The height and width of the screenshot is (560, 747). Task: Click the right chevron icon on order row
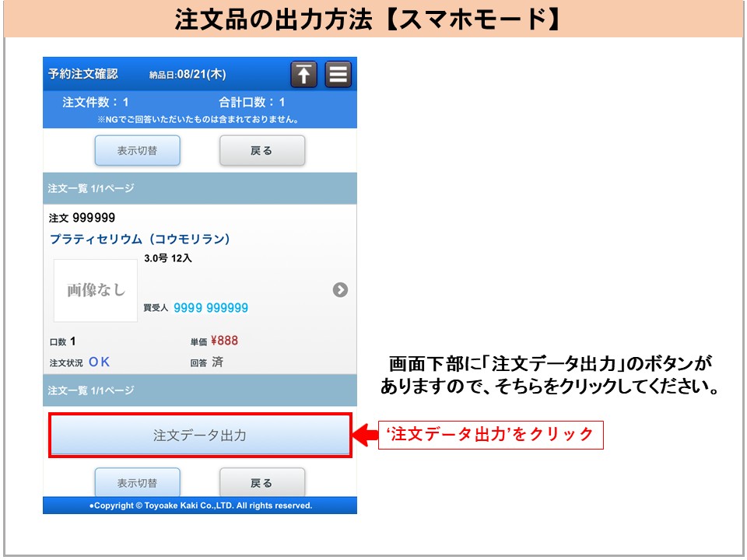(340, 290)
